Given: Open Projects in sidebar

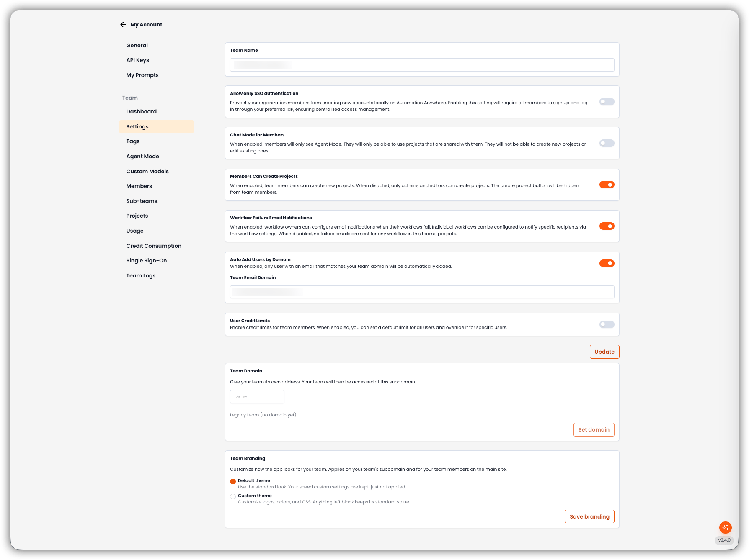Looking at the screenshot, I should [137, 216].
